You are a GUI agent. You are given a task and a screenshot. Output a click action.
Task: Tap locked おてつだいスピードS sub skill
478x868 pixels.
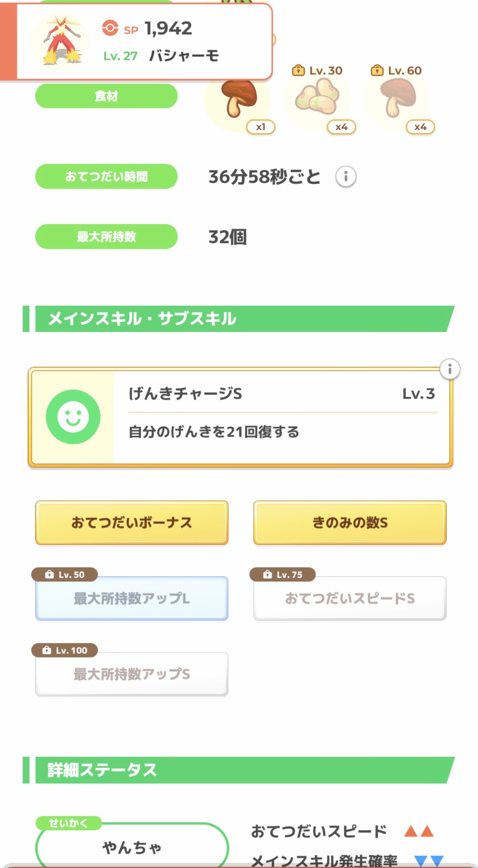[350, 598]
